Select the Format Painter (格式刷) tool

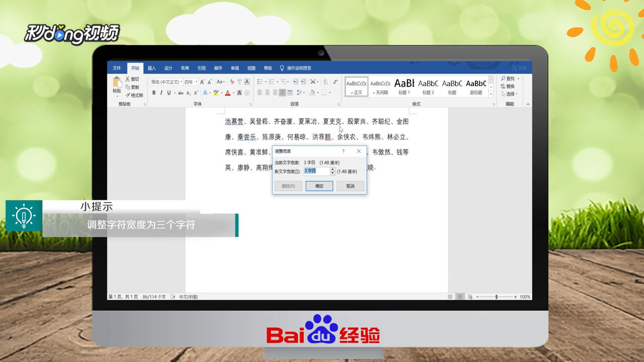(134, 95)
